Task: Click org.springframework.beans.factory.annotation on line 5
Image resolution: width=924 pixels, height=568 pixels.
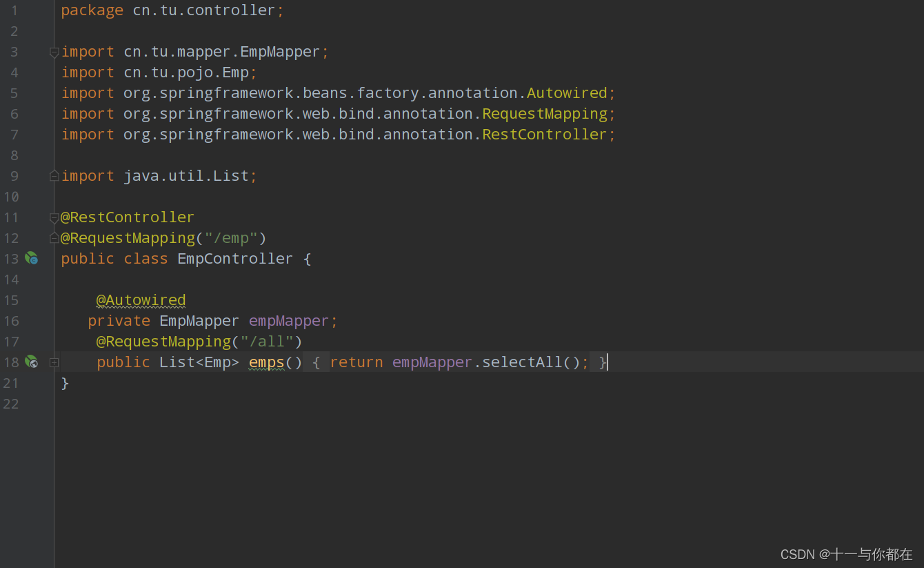Action: pyautogui.click(x=321, y=93)
